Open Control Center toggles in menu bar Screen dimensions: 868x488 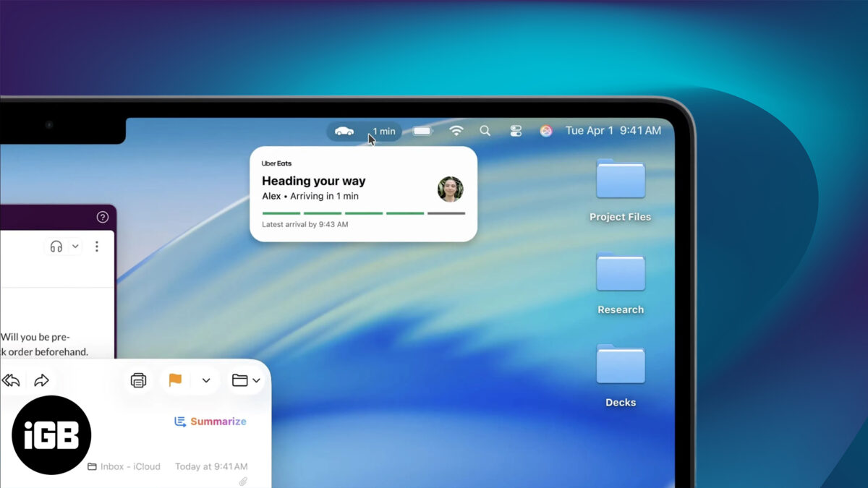point(516,131)
